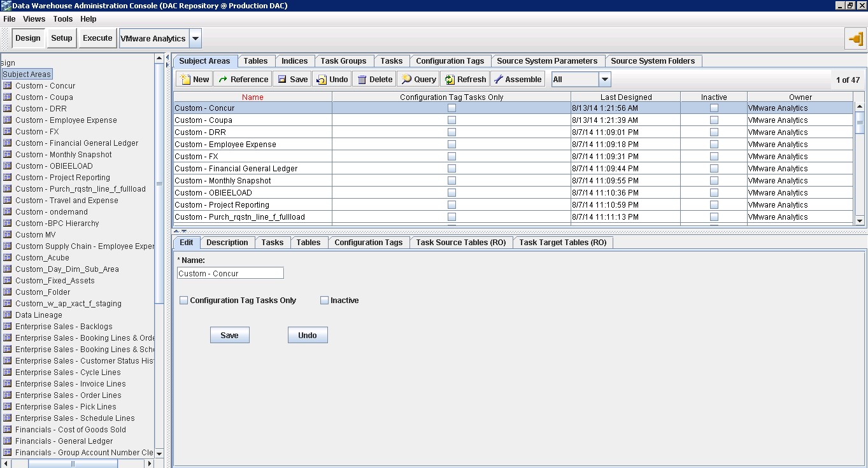Image resolution: width=868 pixels, height=468 pixels.
Task: Click the logout icon at top right
Action: (855, 38)
